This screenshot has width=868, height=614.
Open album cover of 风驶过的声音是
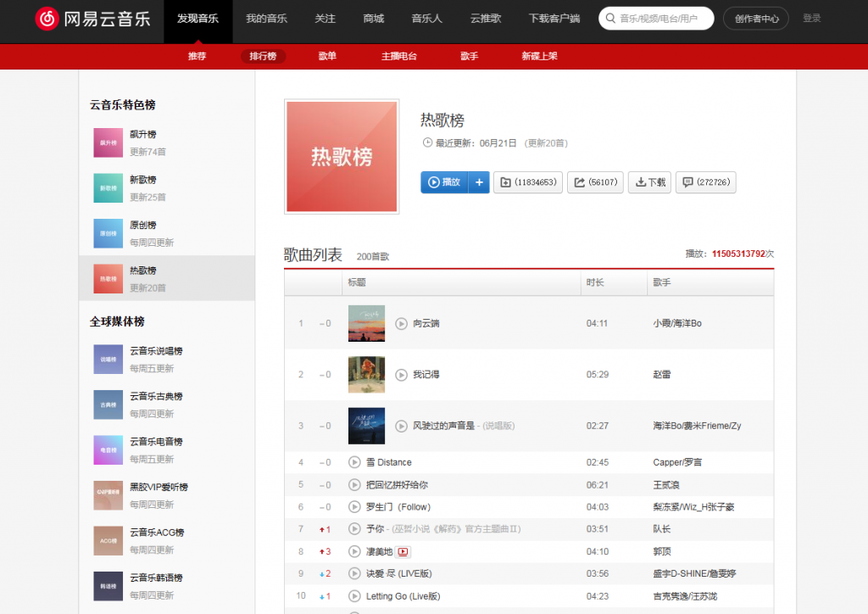(x=366, y=426)
